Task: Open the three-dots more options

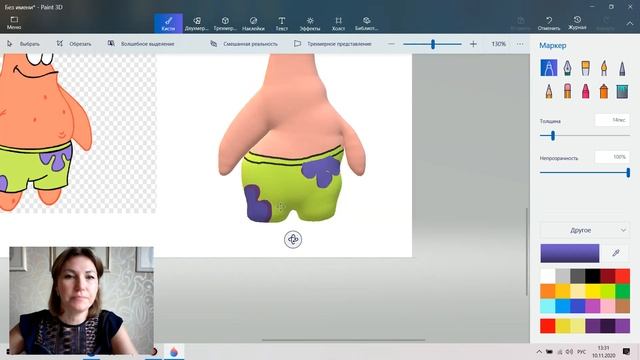Action: click(520, 44)
